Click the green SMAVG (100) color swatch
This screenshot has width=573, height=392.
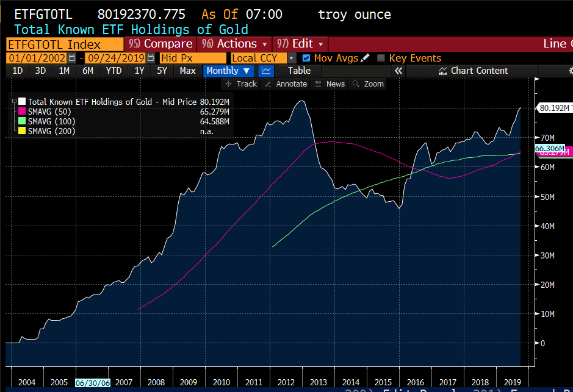[x=22, y=121]
